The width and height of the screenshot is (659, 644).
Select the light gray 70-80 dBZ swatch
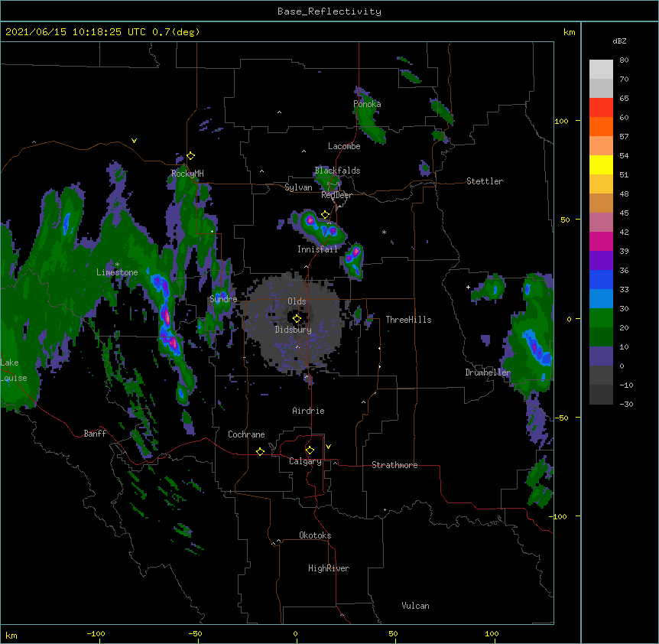[x=601, y=70]
